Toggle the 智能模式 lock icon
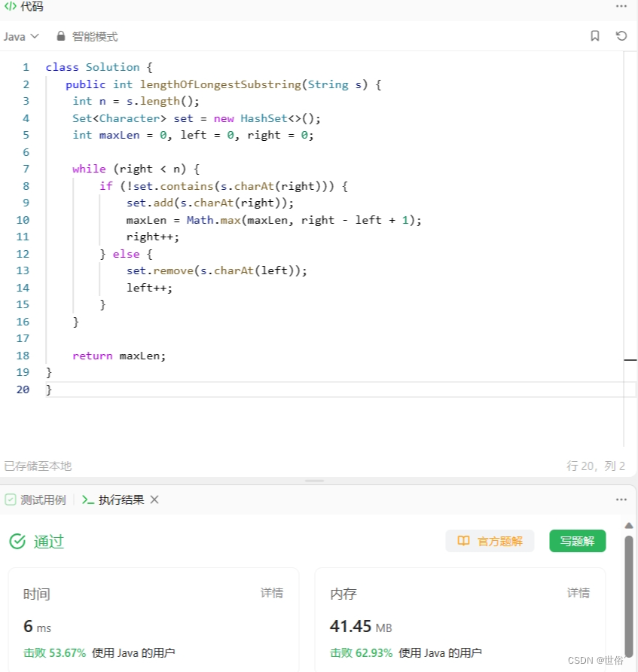 pos(60,35)
